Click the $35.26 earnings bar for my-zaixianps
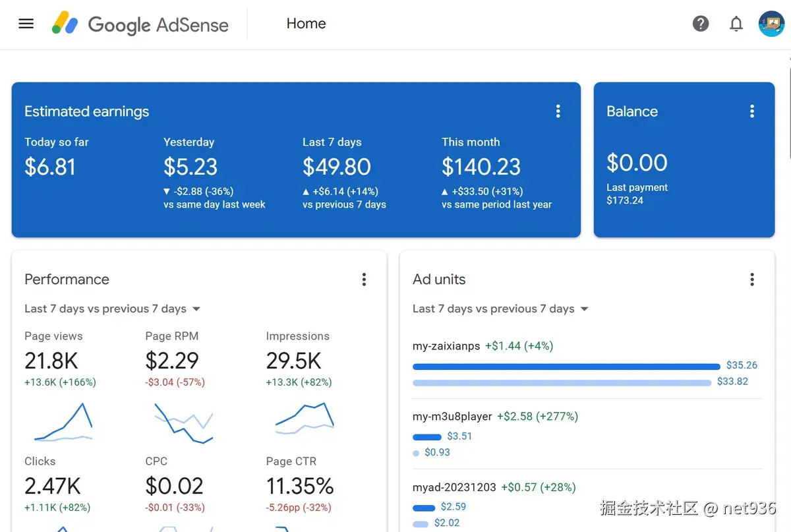 pyautogui.click(x=566, y=366)
